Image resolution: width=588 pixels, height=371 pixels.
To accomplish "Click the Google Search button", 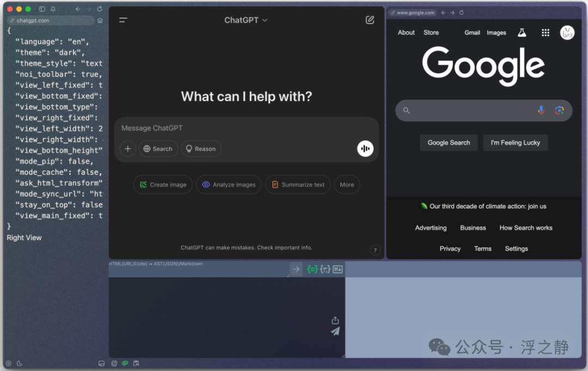I will 449,143.
